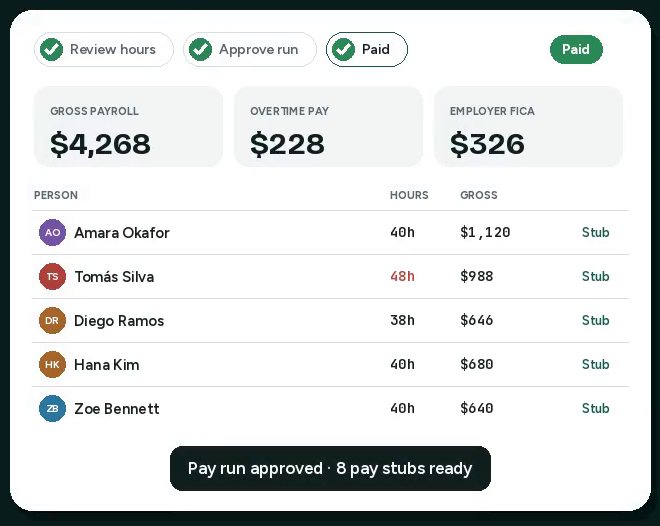This screenshot has height=526, width=660.
Task: Click the $1,120 gross amount
Action: pyautogui.click(x=485, y=232)
